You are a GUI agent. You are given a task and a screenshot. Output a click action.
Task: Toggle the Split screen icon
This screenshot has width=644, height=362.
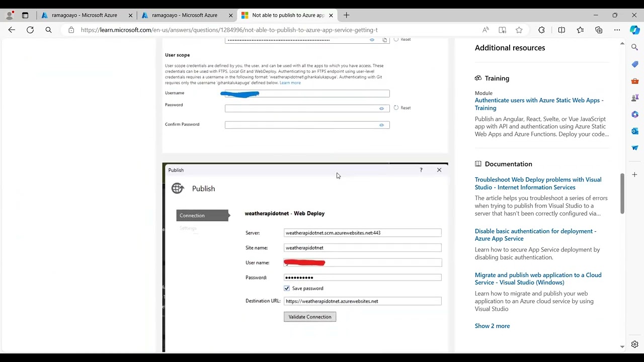pos(561,30)
